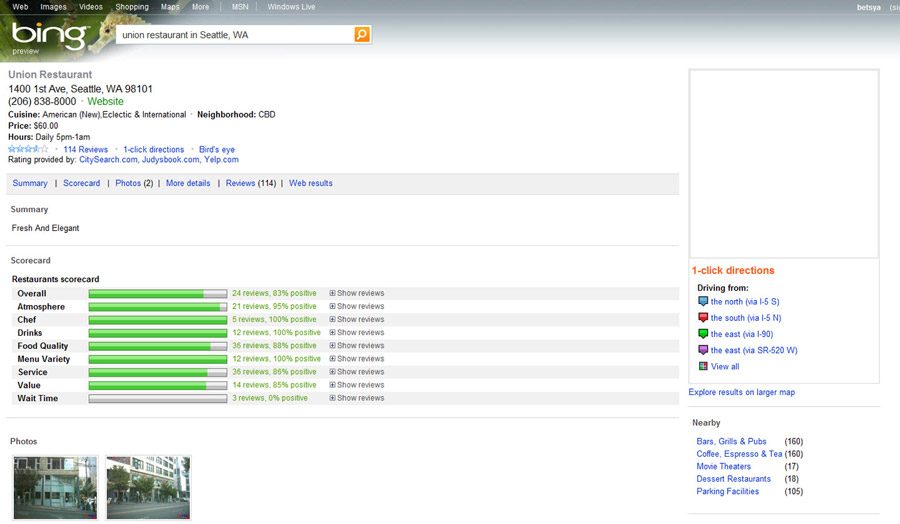Open the Images tab in top bar

(53, 7)
